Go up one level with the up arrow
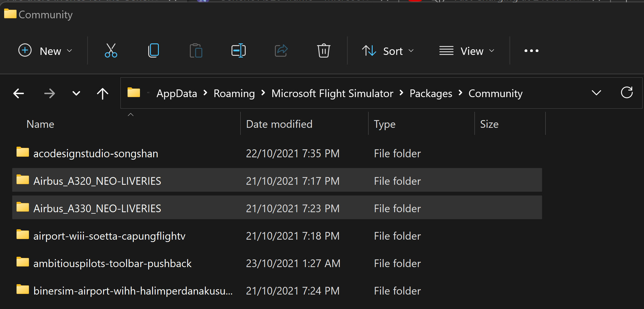The height and width of the screenshot is (309, 644). pos(102,94)
